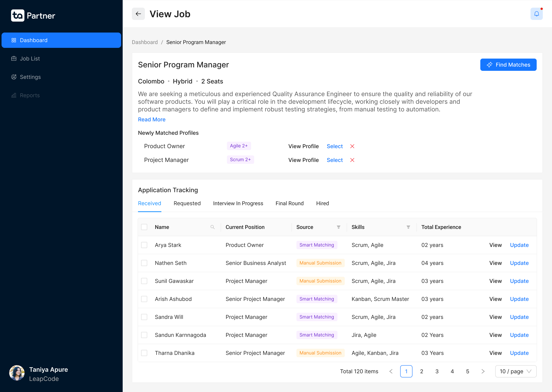552x392 pixels.
Task: Click the Find Matches button
Action: (x=508, y=65)
